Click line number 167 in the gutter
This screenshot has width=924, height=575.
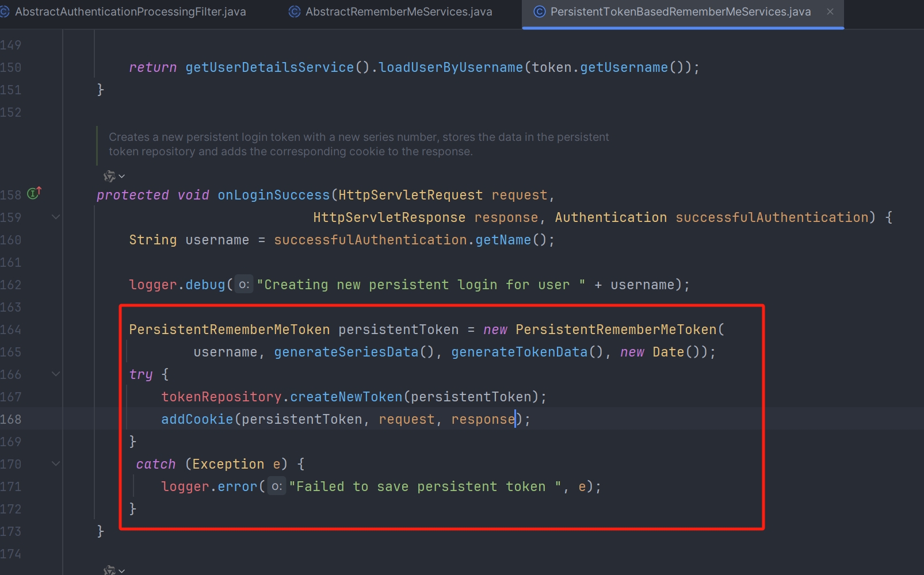(x=10, y=397)
